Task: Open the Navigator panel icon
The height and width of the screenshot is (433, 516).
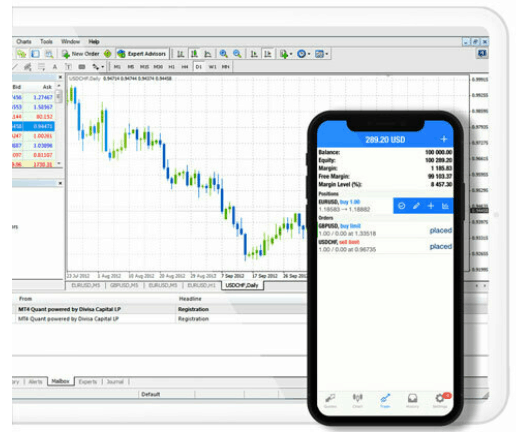Action: click(x=35, y=54)
